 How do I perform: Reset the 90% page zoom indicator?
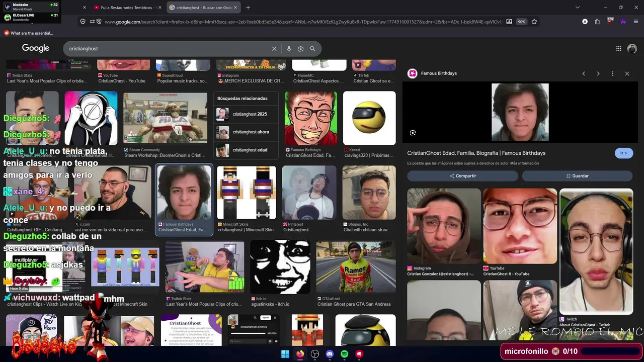click(522, 22)
